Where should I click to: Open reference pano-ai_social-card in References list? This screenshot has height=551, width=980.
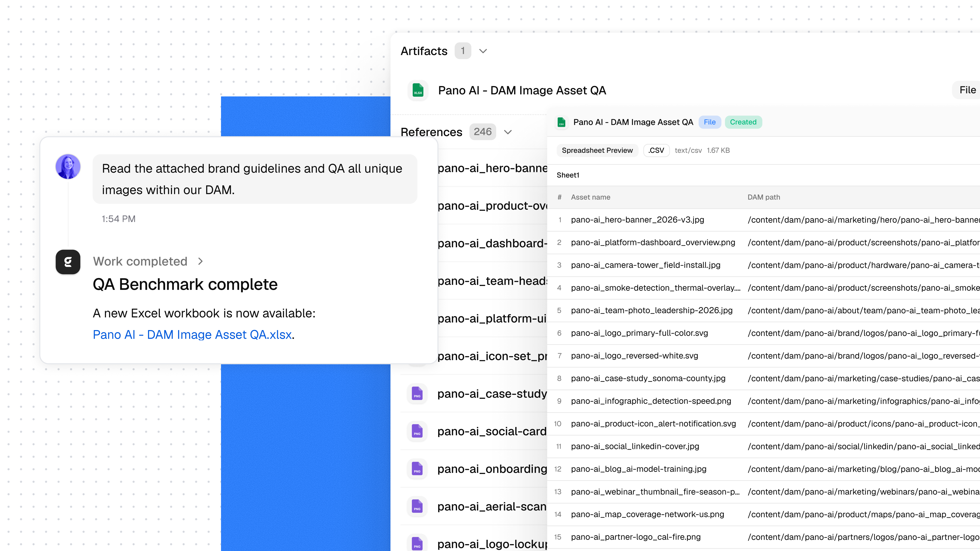coord(492,431)
